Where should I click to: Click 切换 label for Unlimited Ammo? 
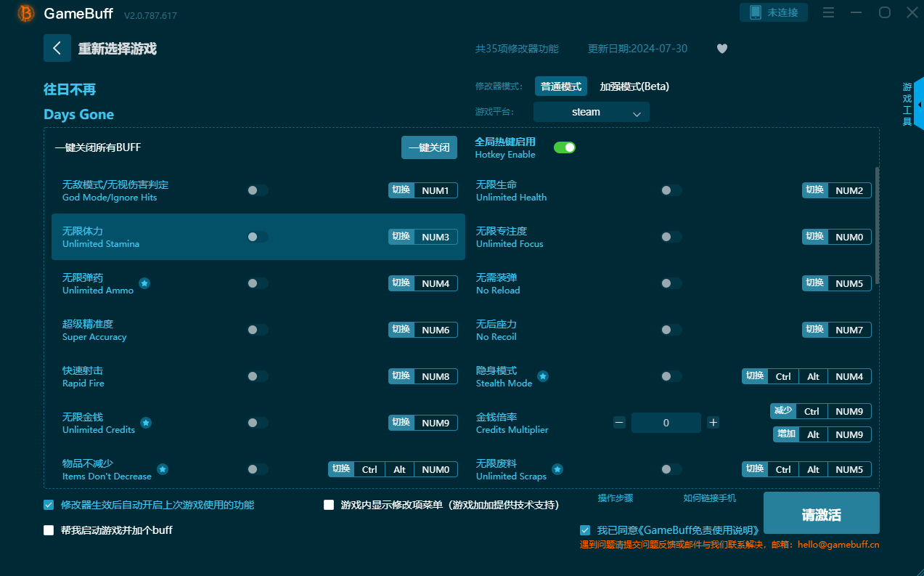click(401, 283)
